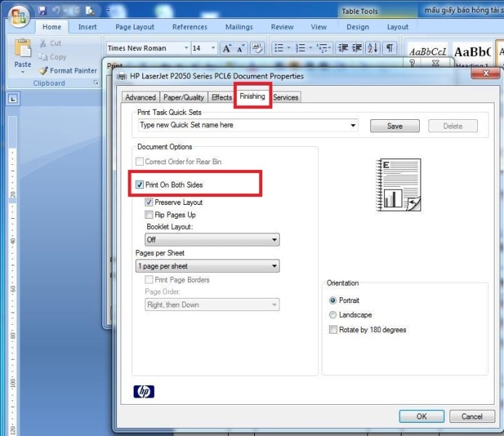The height and width of the screenshot is (436, 504).
Task: Open the References ribbon tab
Action: click(x=190, y=27)
